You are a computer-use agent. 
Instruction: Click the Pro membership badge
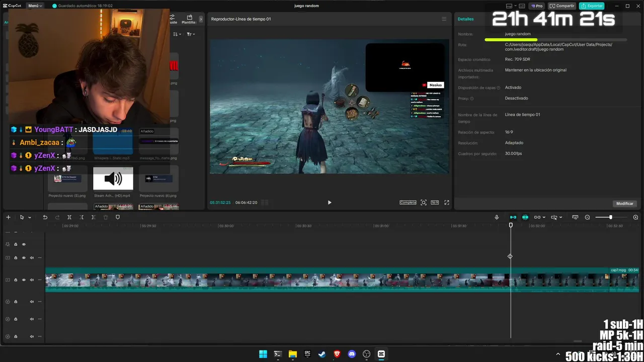(537, 6)
